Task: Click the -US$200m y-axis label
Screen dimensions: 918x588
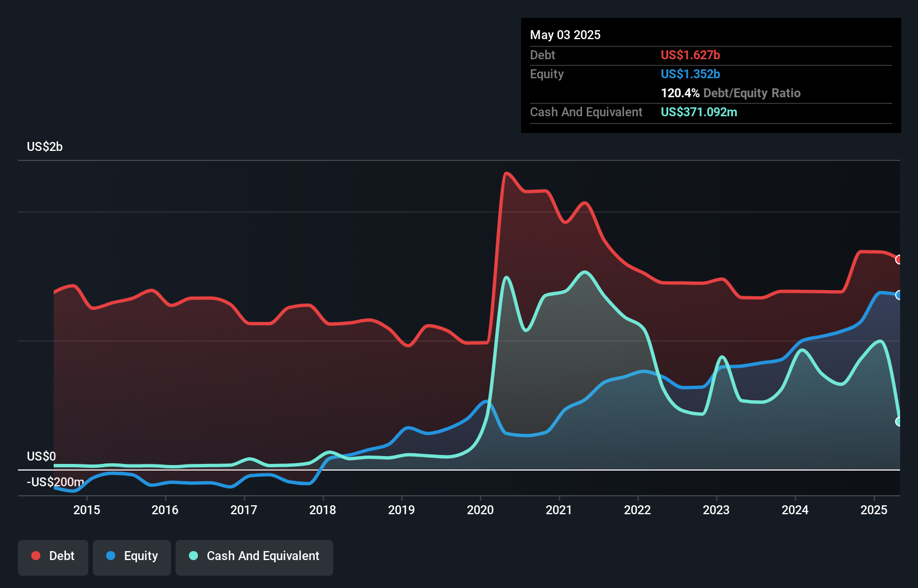Action: click(55, 482)
